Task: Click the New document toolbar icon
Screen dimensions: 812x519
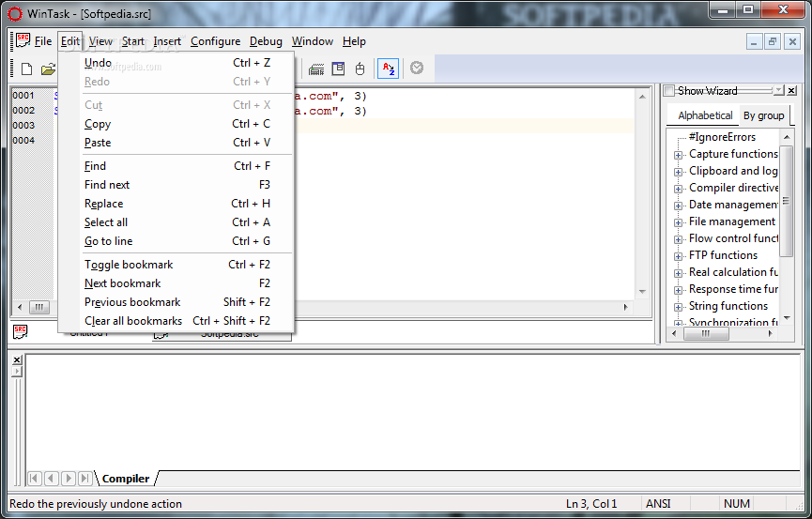Action: 26,69
